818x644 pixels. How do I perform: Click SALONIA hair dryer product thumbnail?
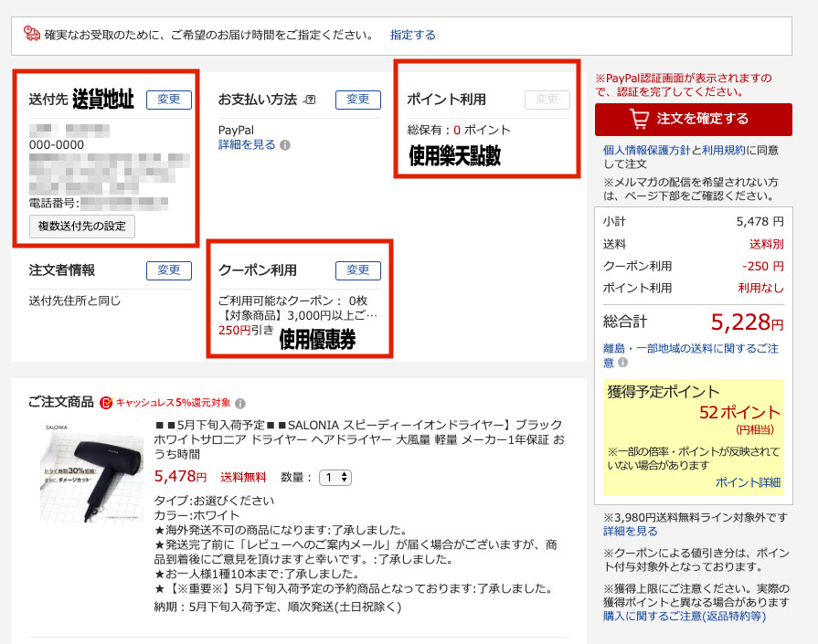pos(91,472)
